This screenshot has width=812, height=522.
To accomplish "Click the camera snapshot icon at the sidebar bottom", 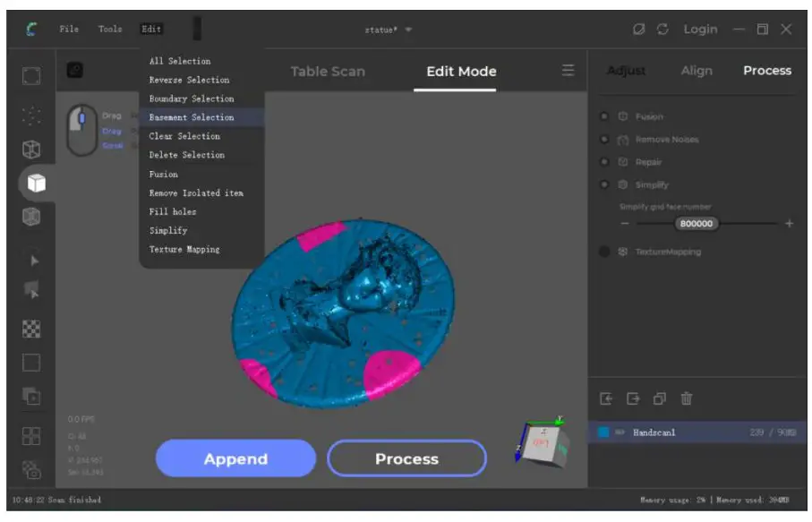I will [x=31, y=470].
